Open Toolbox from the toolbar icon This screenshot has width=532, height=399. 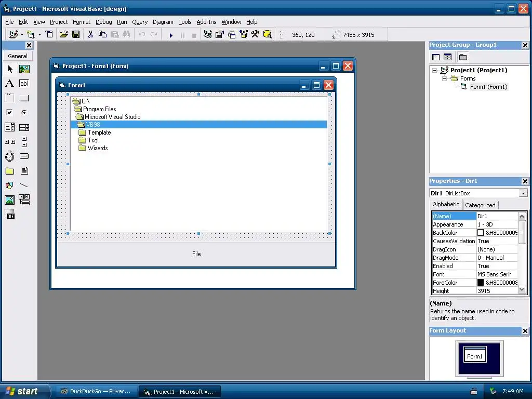(256, 35)
